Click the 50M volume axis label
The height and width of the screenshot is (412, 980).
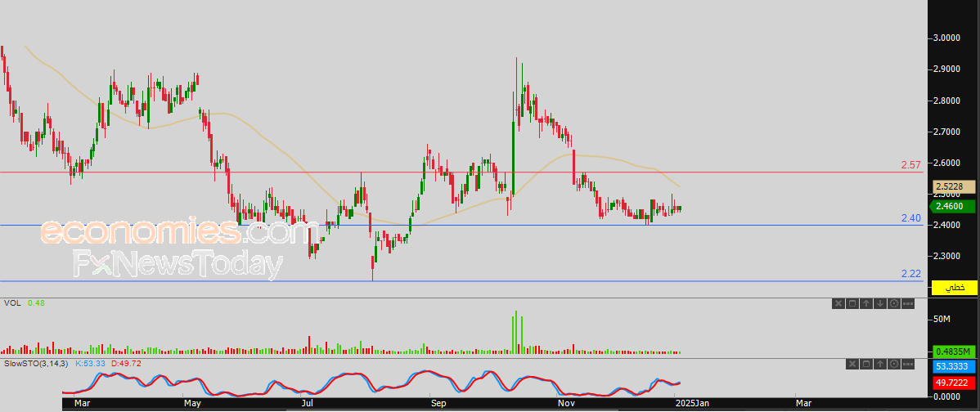(942, 320)
